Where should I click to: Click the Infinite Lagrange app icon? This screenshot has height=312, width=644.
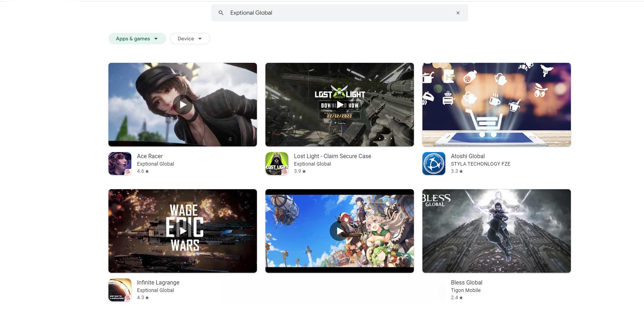click(120, 290)
